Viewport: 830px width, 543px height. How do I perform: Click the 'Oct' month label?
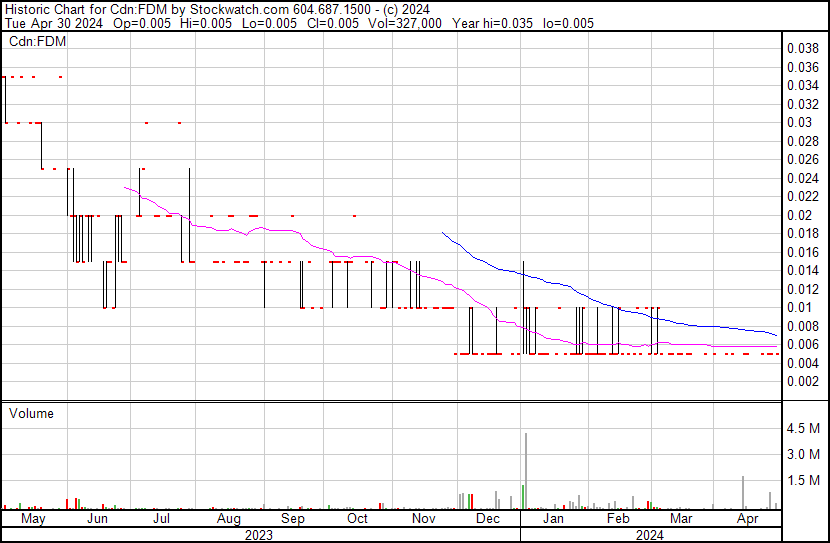pyautogui.click(x=357, y=518)
